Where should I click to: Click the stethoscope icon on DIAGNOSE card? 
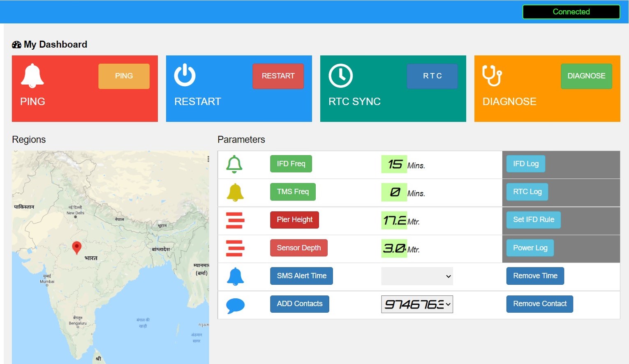(x=492, y=76)
